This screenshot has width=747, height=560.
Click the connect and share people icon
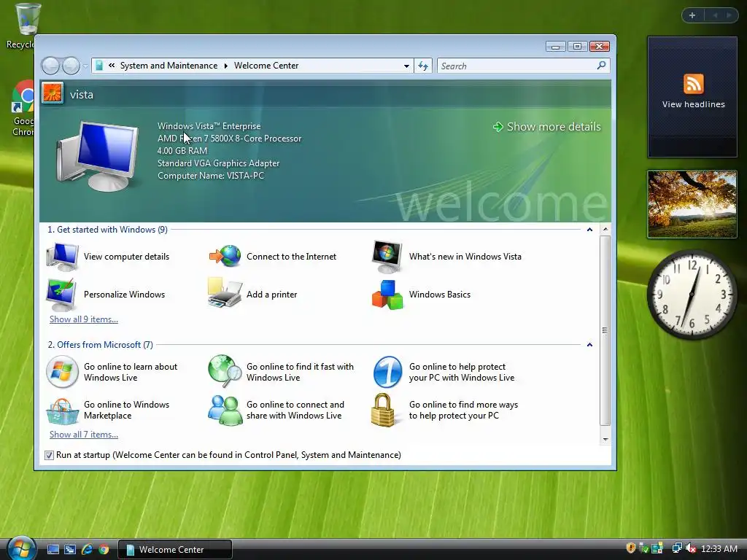[x=225, y=410]
